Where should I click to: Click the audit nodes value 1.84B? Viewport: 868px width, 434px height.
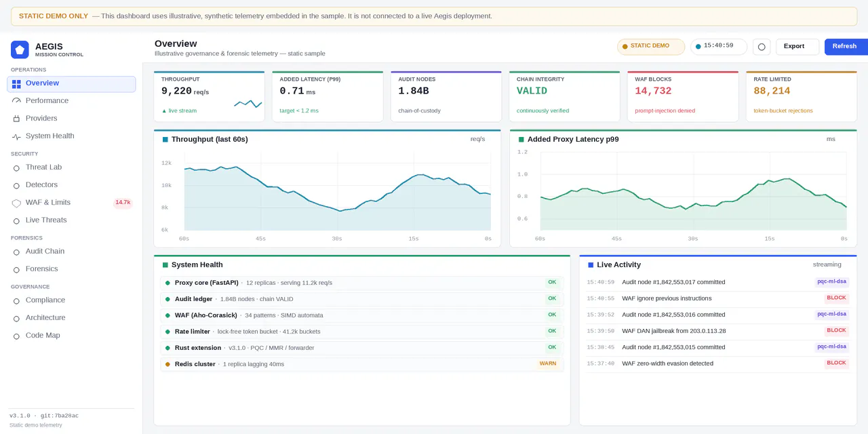click(414, 92)
